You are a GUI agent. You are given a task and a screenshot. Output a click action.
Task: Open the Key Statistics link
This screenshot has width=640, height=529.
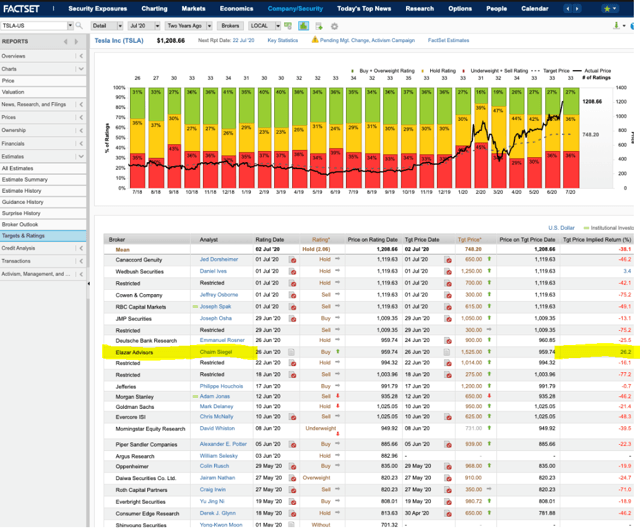tap(283, 40)
